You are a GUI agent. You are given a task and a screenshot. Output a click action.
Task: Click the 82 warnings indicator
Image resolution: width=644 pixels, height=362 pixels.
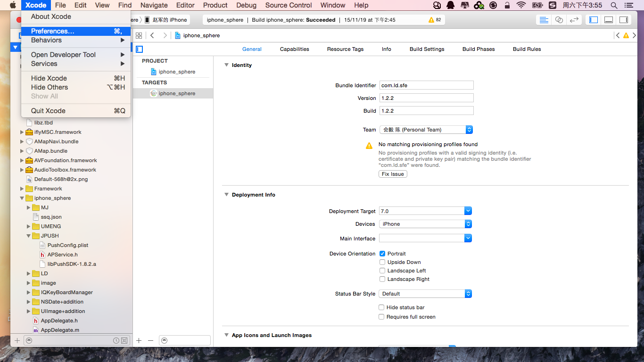pyautogui.click(x=435, y=20)
